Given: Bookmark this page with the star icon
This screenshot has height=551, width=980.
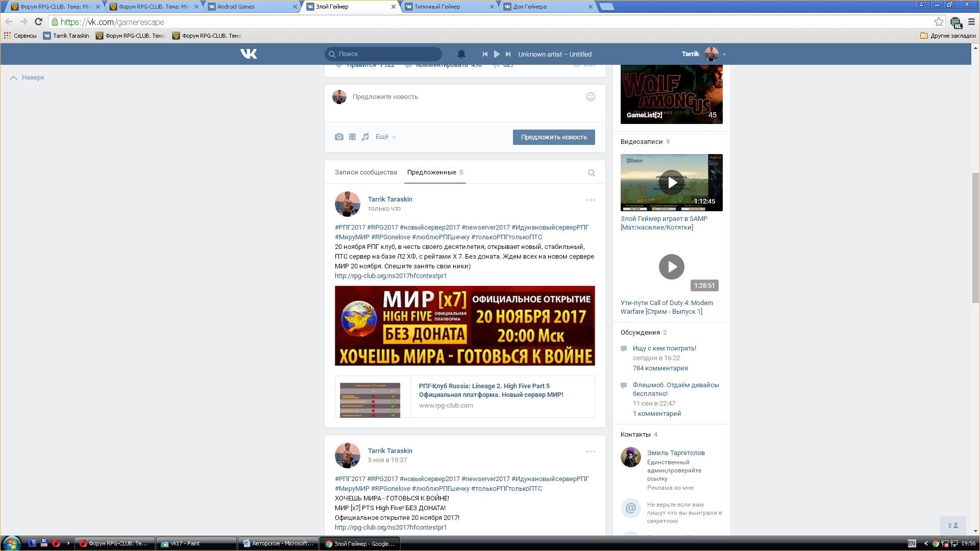Looking at the screenshot, I should 939,22.
